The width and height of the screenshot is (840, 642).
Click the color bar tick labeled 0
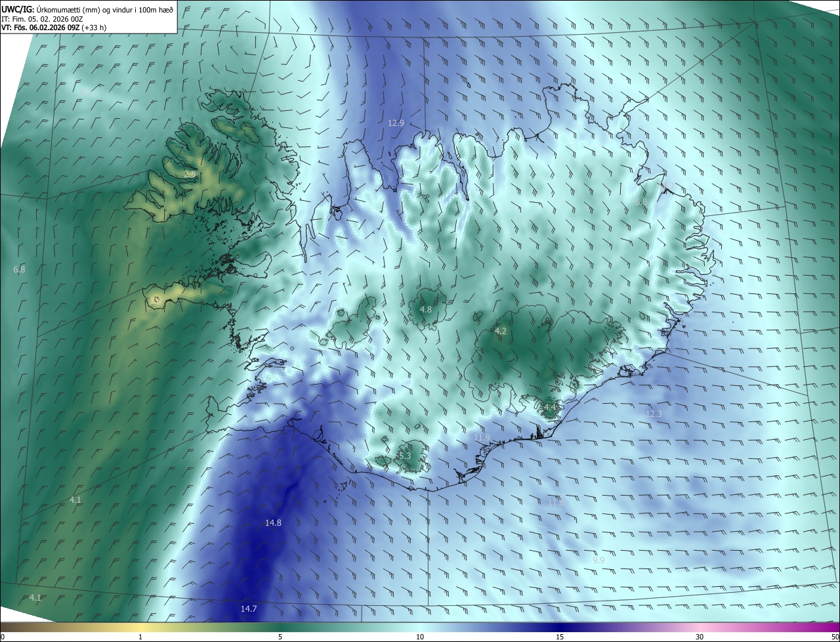click(x=3, y=637)
